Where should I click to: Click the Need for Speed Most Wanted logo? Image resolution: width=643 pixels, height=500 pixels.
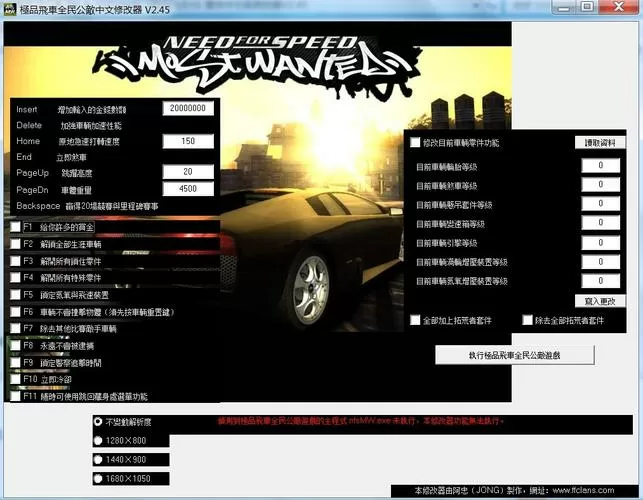coord(258,66)
